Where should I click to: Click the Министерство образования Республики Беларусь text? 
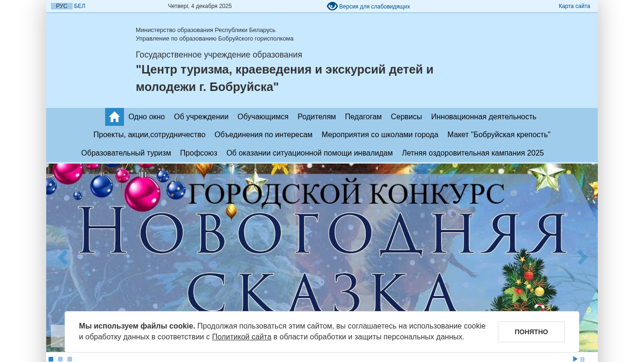[206, 30]
